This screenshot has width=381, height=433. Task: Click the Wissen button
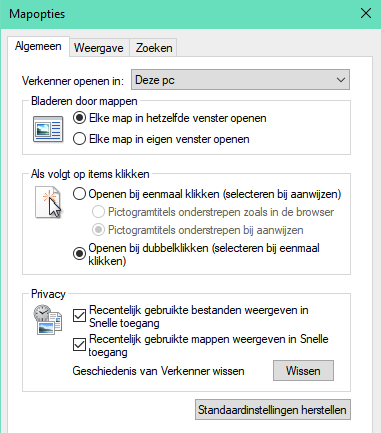pos(303,371)
